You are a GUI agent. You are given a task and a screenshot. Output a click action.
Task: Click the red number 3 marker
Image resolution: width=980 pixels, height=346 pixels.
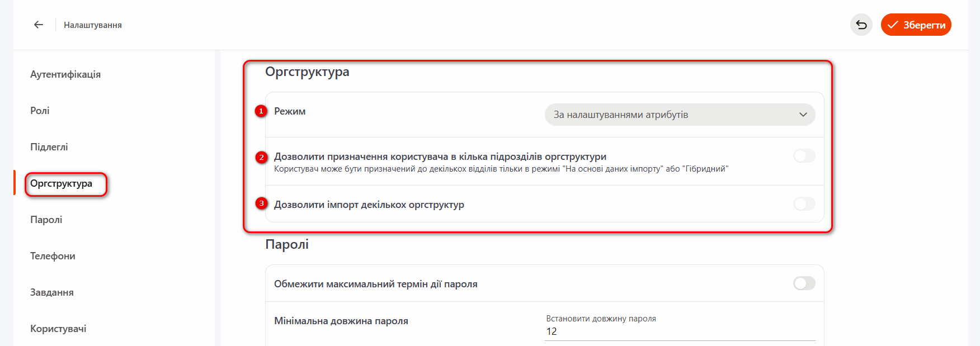261,203
